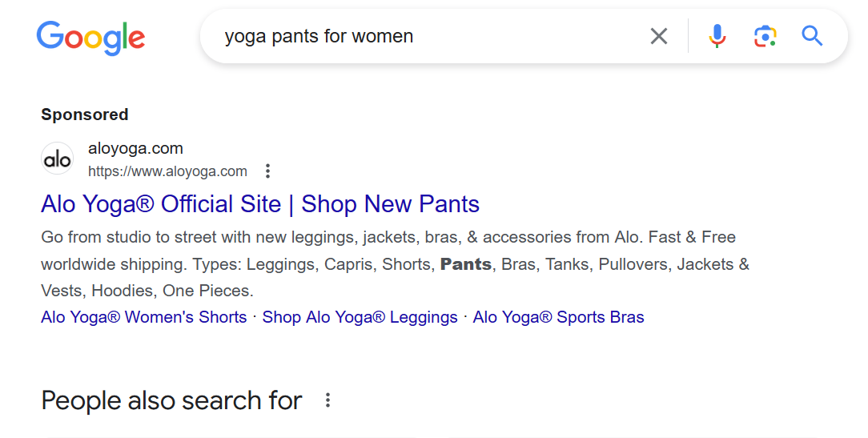The image size is (868, 438).
Task: Click the Google logo
Action: tap(90, 37)
